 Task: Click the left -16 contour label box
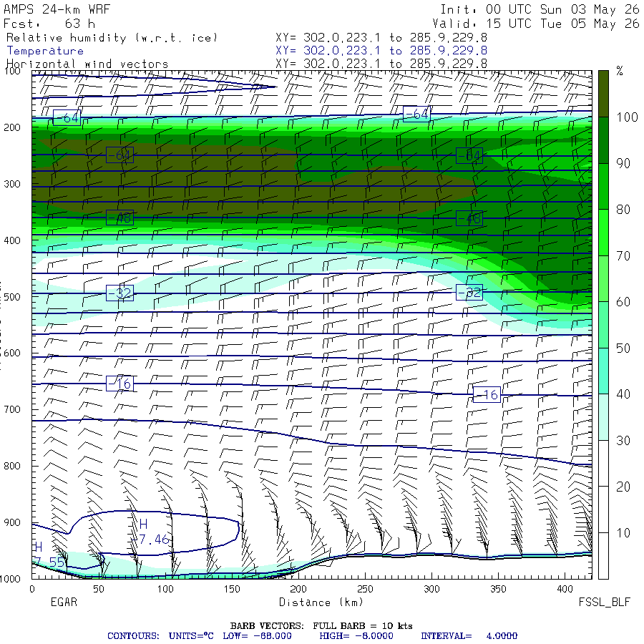pos(119,384)
